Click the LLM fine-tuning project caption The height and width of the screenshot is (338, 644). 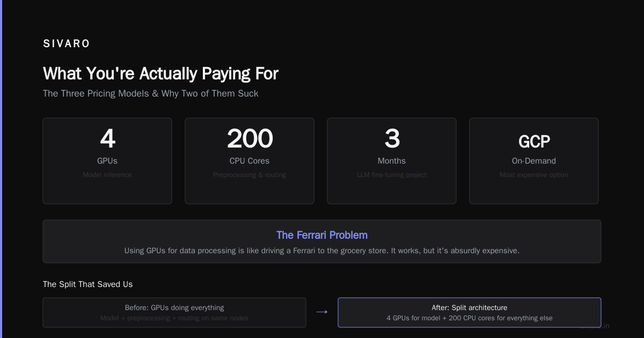tap(392, 175)
